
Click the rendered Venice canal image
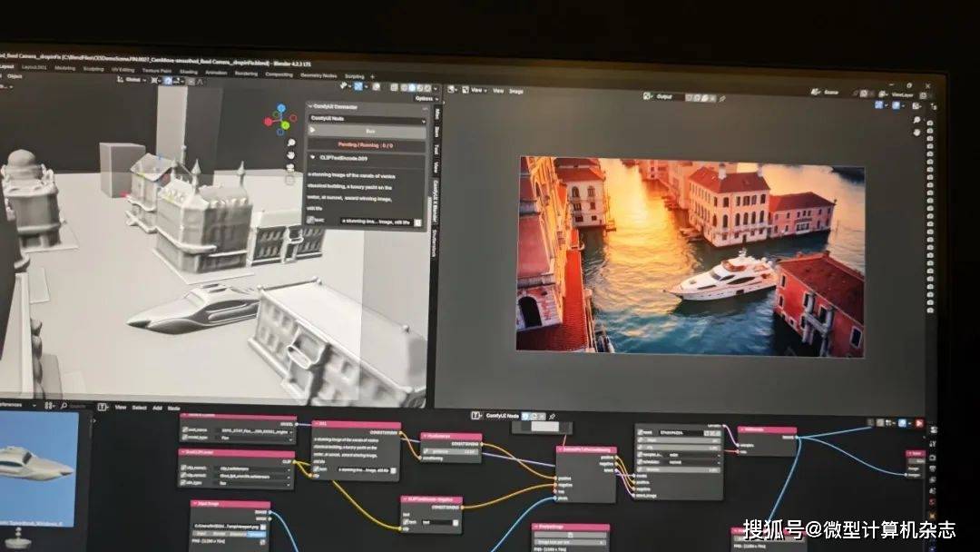coord(691,256)
